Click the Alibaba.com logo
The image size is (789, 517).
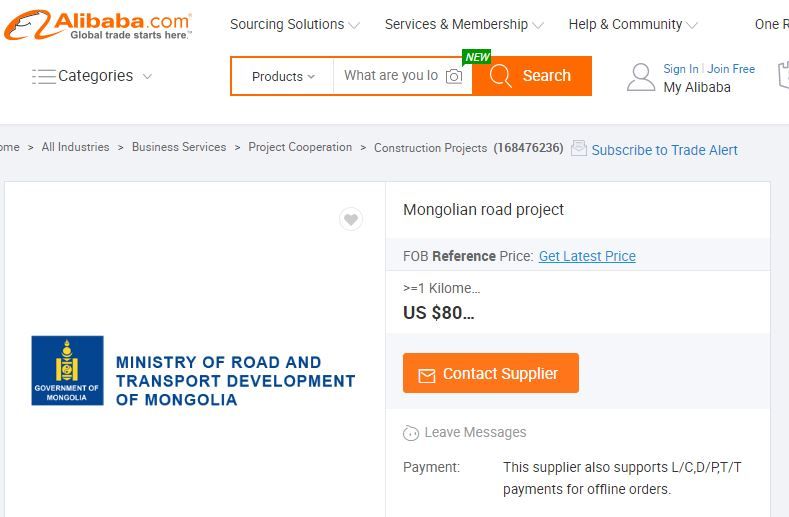[x=97, y=25]
